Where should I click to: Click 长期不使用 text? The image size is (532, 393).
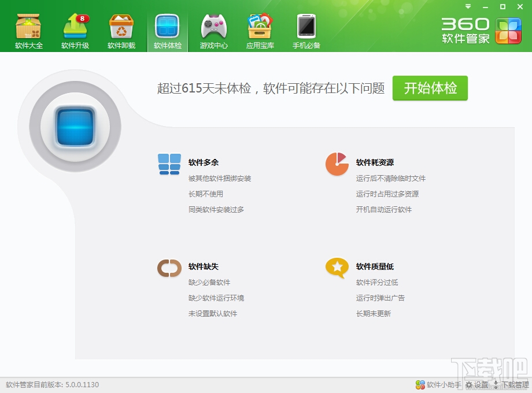coord(206,194)
